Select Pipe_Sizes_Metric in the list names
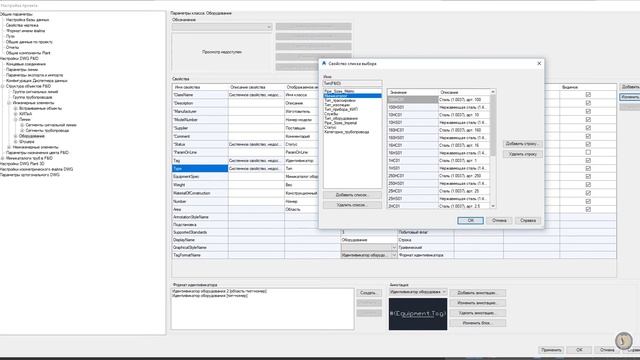Image resolution: width=640 pixels, height=360 pixels. 339,91
